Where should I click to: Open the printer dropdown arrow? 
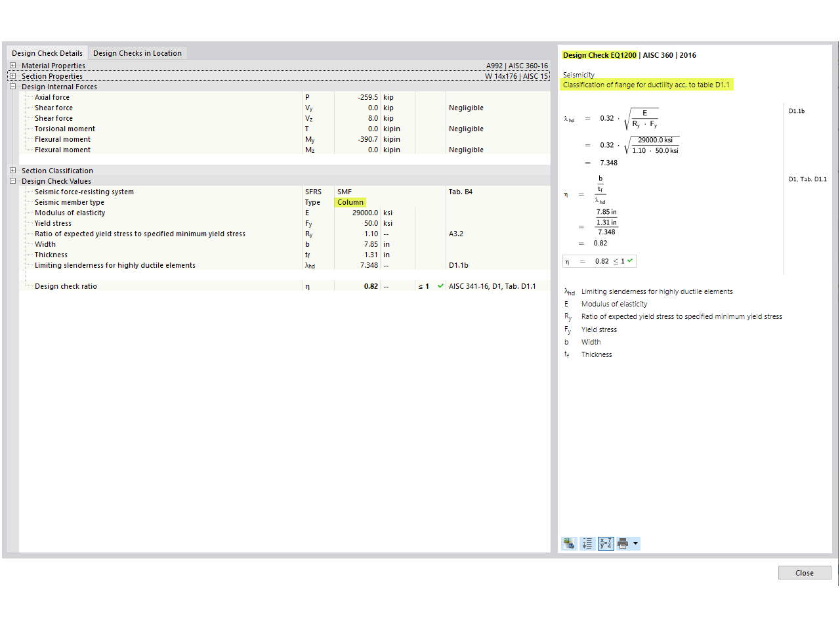click(x=635, y=543)
